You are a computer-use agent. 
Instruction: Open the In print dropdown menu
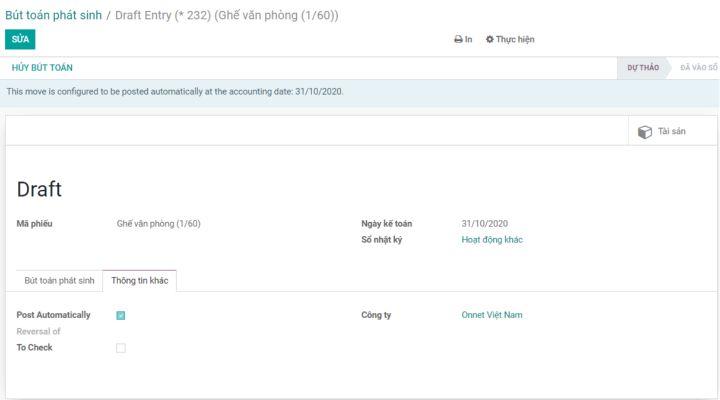point(464,39)
